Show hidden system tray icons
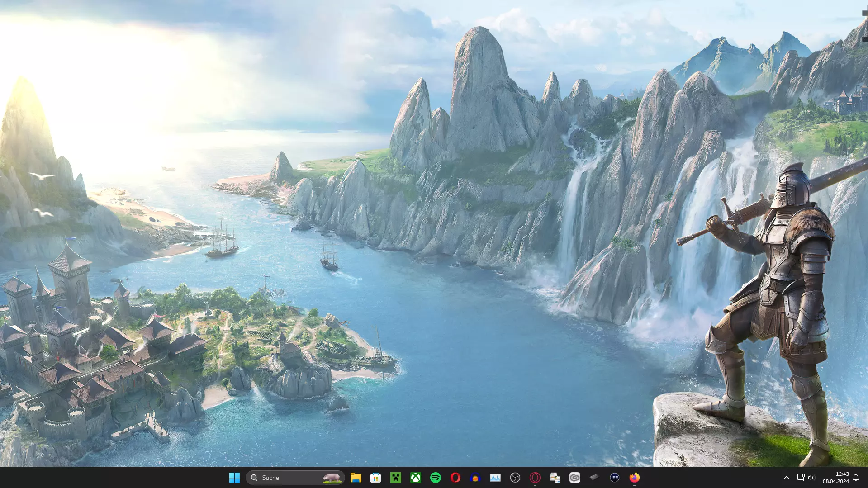Screen dimensions: 868x488 (x=787, y=478)
